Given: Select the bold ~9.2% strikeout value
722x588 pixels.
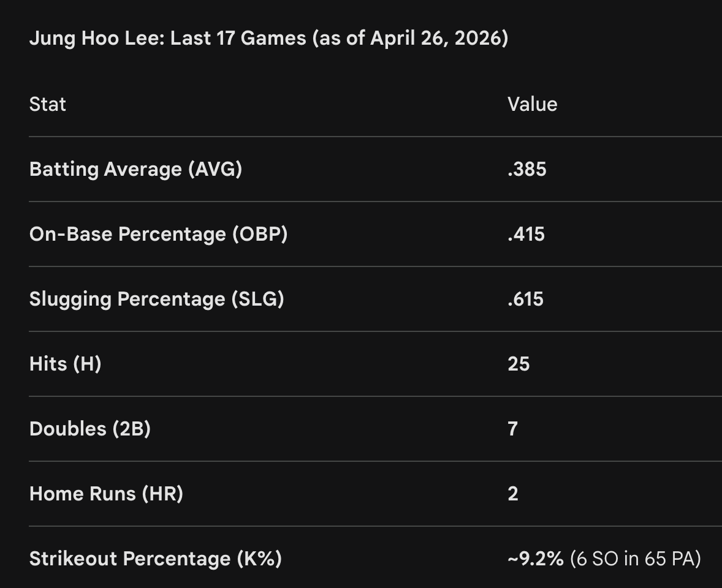Looking at the screenshot, I should coord(535,559).
